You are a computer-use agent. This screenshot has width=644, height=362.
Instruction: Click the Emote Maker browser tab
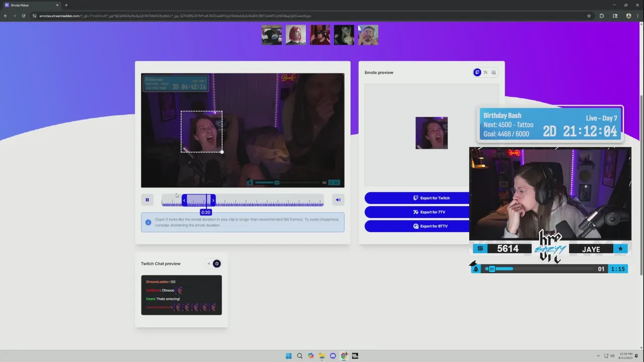(32, 5)
